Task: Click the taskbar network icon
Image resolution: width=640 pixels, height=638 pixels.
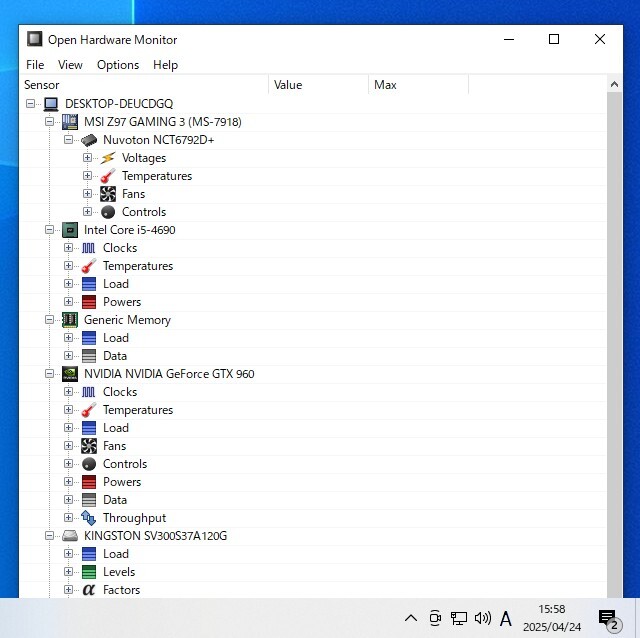Action: 459,618
